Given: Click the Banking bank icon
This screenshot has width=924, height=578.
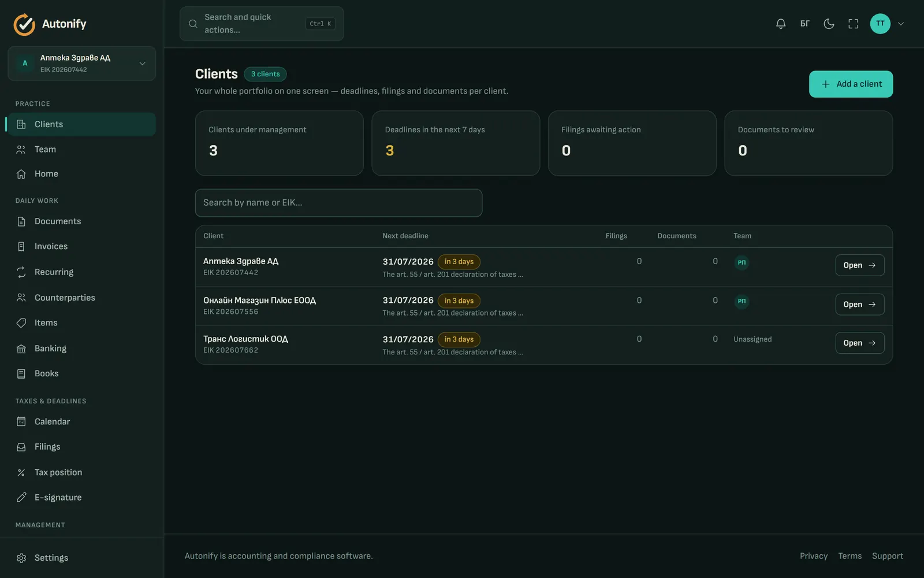Looking at the screenshot, I should pos(21,349).
